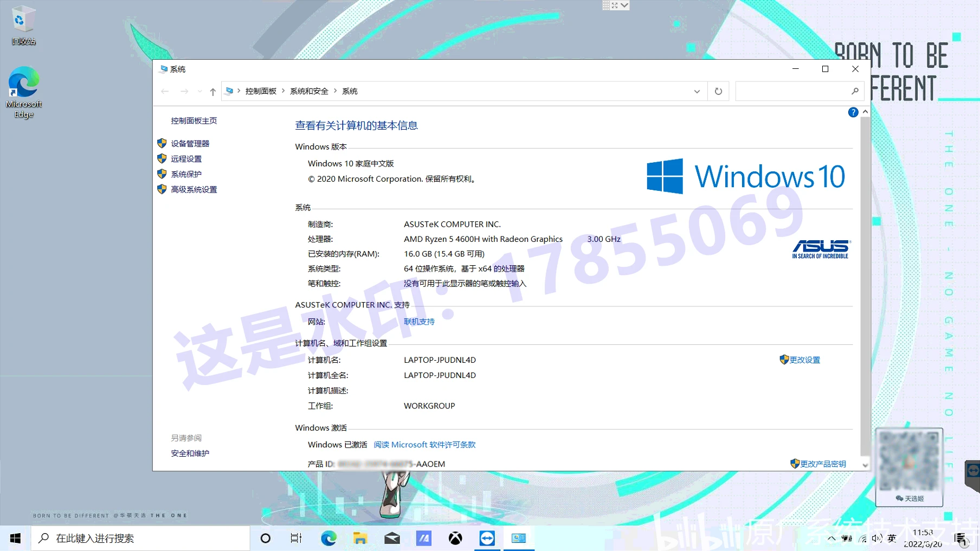Go to Control Panel Home (控制面板主页)
Viewport: 980px width, 551px height.
(194, 120)
